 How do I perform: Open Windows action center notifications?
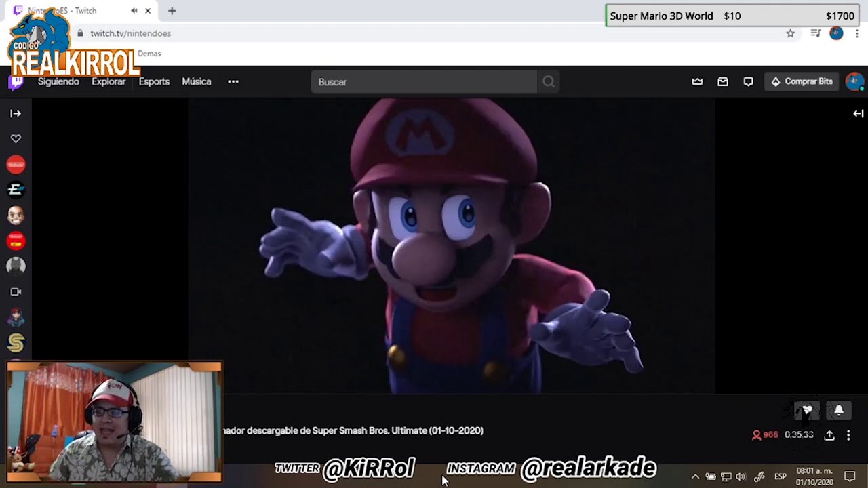pyautogui.click(x=850, y=476)
